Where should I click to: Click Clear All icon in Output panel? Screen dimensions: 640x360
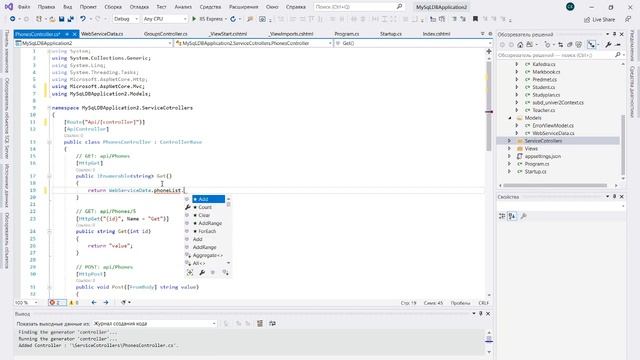260,324
